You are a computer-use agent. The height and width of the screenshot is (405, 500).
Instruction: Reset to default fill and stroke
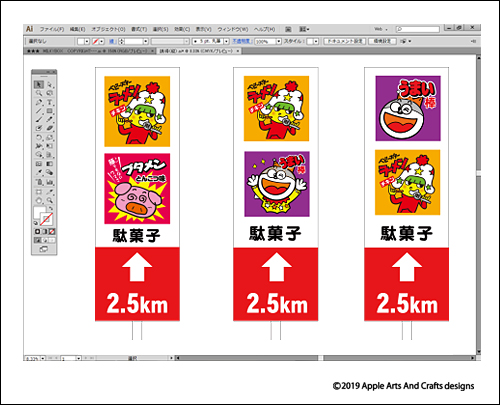coord(36,223)
